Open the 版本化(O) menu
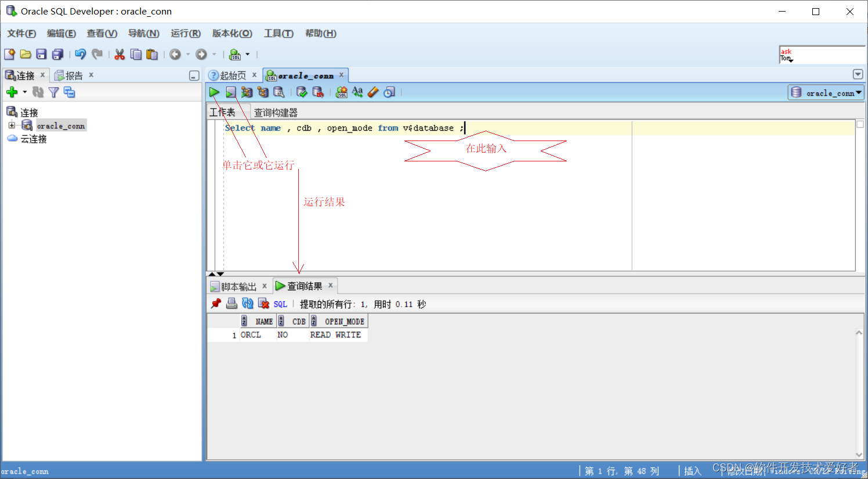The width and height of the screenshot is (868, 479). pyautogui.click(x=232, y=34)
